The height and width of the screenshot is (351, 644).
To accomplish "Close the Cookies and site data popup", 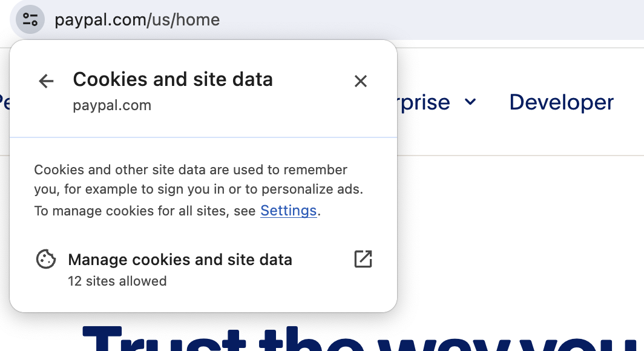I will click(361, 81).
